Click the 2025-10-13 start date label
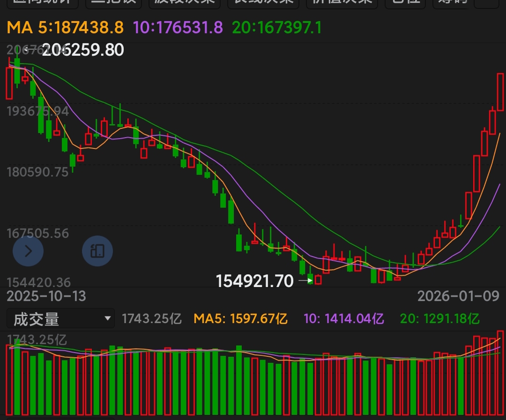 point(46,296)
